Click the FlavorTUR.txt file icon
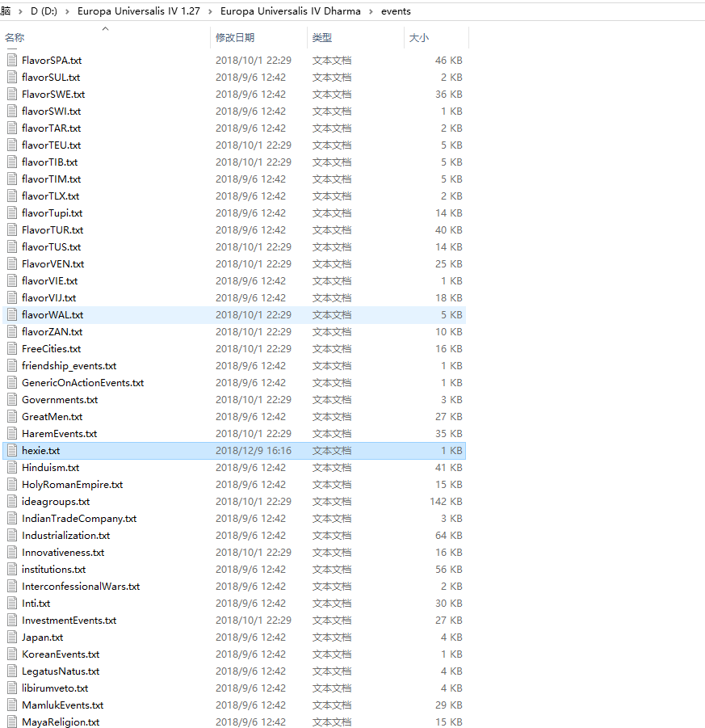The width and height of the screenshot is (705, 728). pyautogui.click(x=12, y=229)
